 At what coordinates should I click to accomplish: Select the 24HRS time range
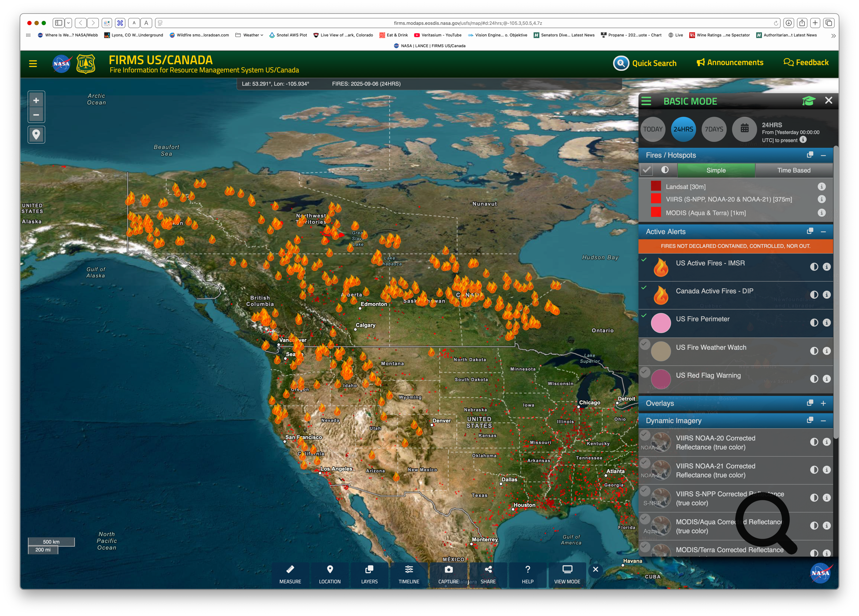click(683, 129)
